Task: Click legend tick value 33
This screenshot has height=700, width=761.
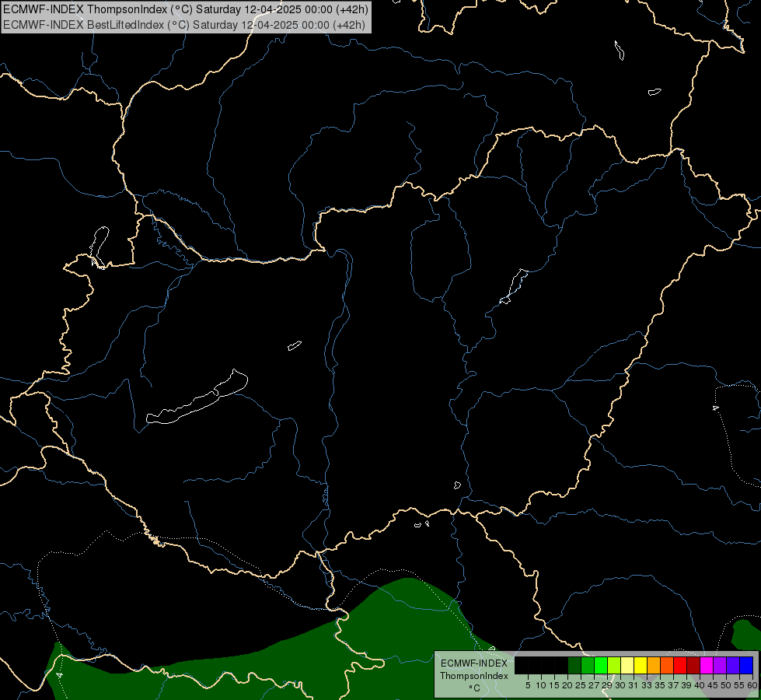Action: (x=647, y=685)
